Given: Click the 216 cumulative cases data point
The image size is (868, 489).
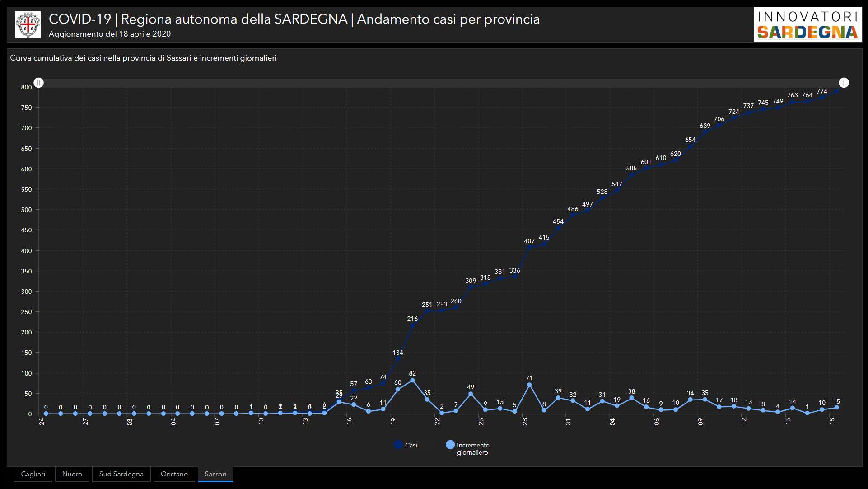Looking at the screenshot, I should 412,325.
